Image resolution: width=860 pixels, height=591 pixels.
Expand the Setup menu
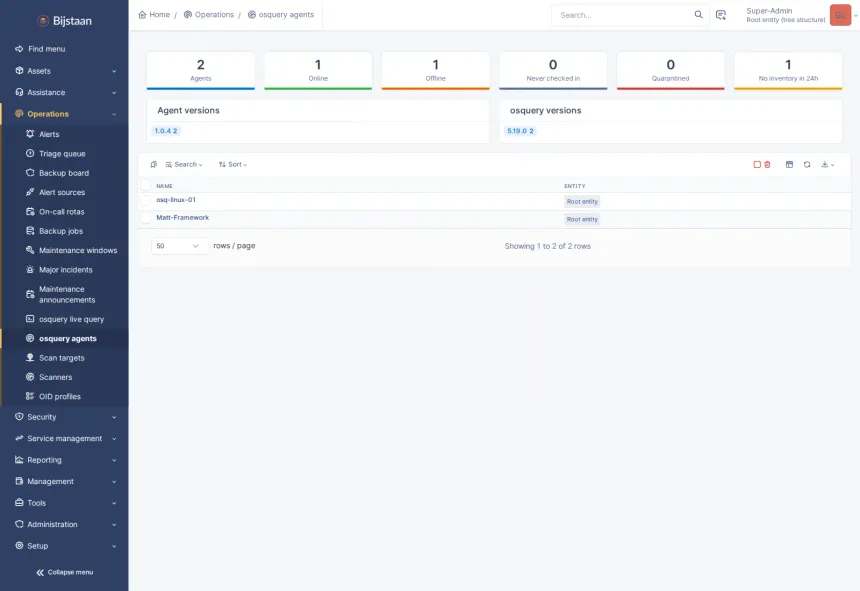64,545
